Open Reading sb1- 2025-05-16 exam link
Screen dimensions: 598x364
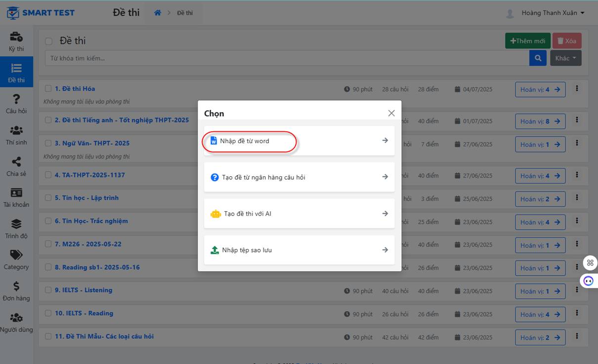[97, 267]
